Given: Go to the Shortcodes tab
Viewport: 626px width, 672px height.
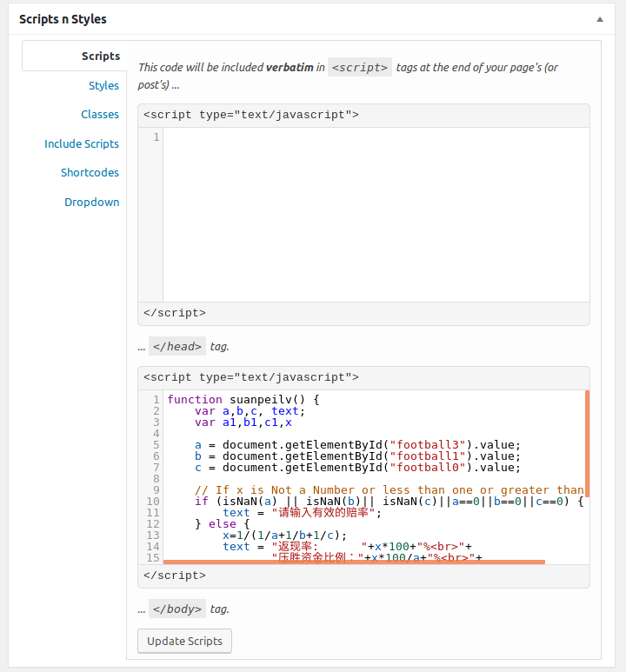Looking at the screenshot, I should 90,173.
